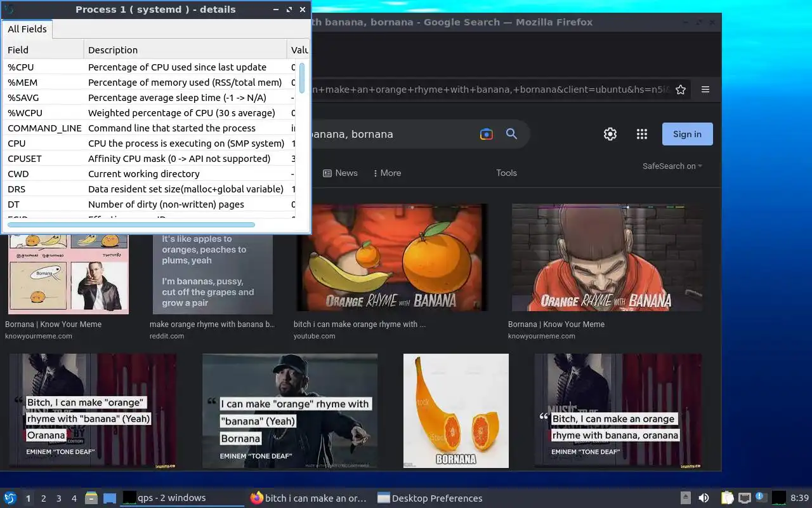Switch to workspace 3 in pager
Viewport: 812px width, 508px height.
pos(59,498)
